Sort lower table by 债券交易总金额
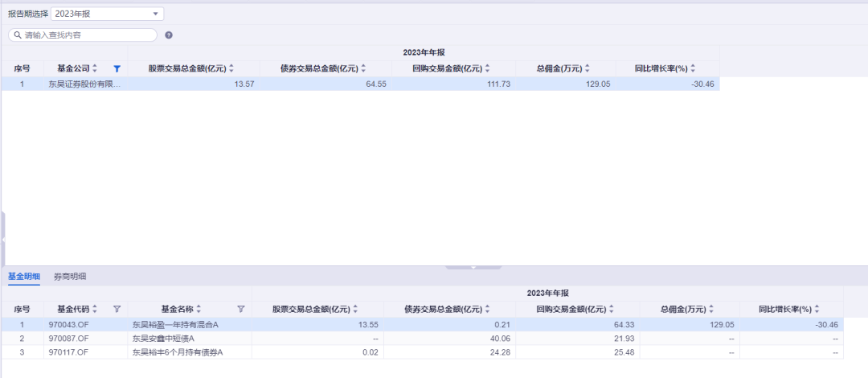868x378 pixels. click(x=488, y=309)
